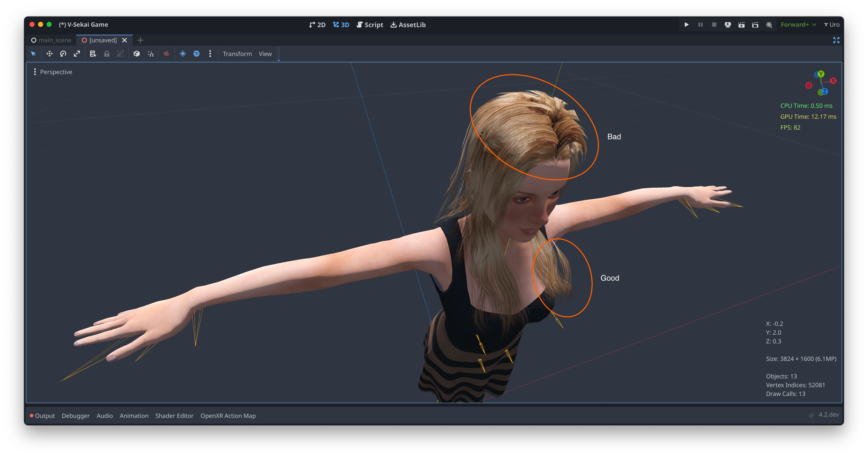Open the Transform menu

[x=237, y=54]
